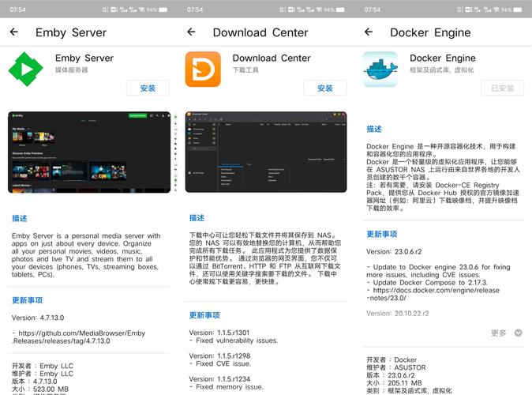This screenshot has height=395, width=532.
Task: Tap the Docker Engine page title in header
Action: point(430,32)
